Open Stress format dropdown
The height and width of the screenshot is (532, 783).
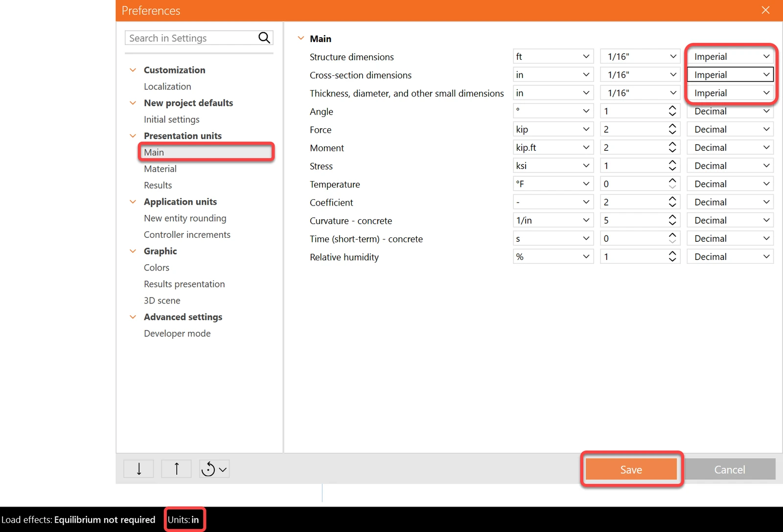(730, 165)
